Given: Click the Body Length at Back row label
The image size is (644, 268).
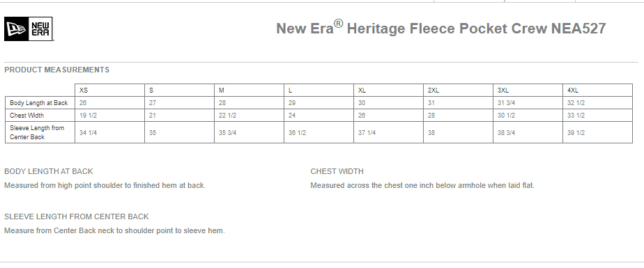Looking at the screenshot, I should [40, 103].
